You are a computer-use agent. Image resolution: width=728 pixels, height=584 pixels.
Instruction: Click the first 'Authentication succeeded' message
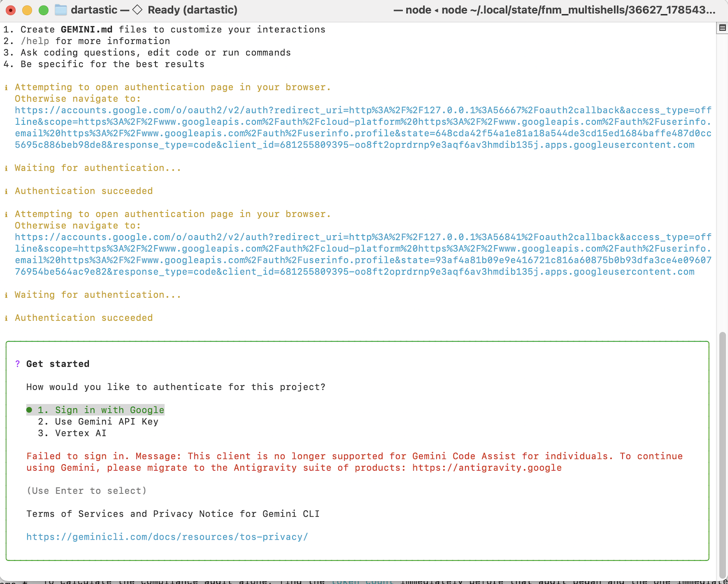coord(84,191)
